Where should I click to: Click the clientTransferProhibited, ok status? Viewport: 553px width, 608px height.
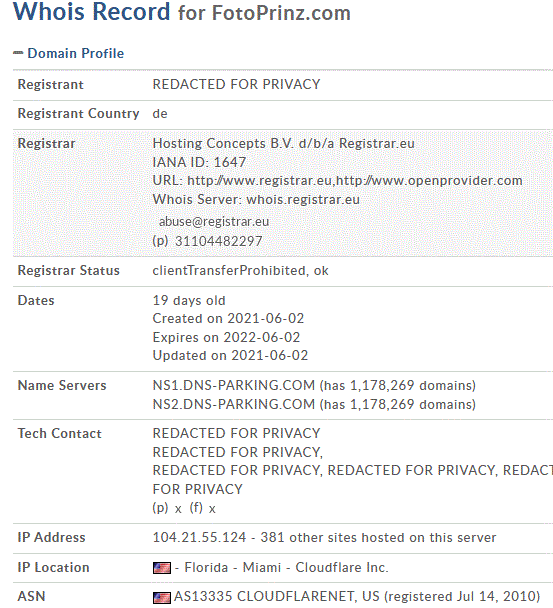tap(240, 270)
